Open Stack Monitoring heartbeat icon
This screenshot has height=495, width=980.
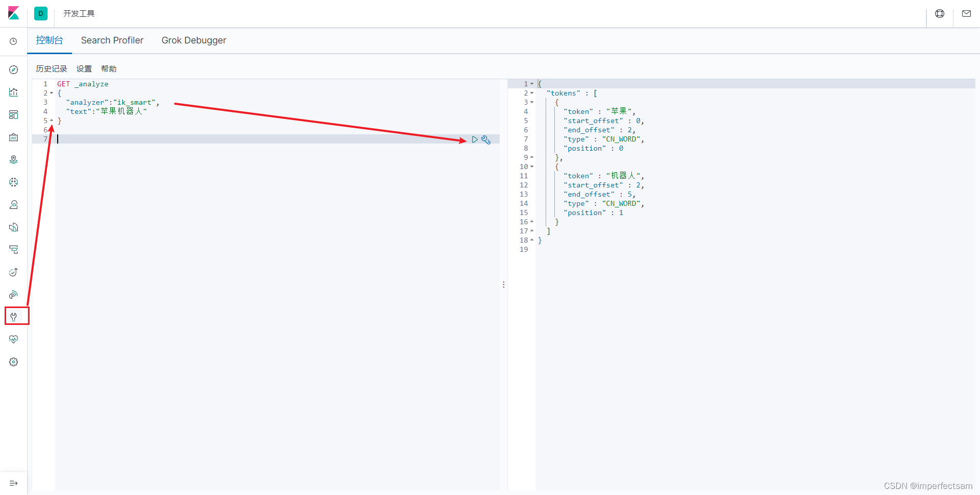(14, 339)
